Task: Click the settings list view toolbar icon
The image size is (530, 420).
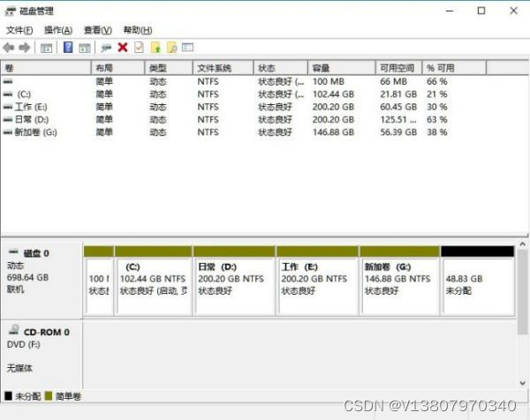Action: tap(188, 48)
